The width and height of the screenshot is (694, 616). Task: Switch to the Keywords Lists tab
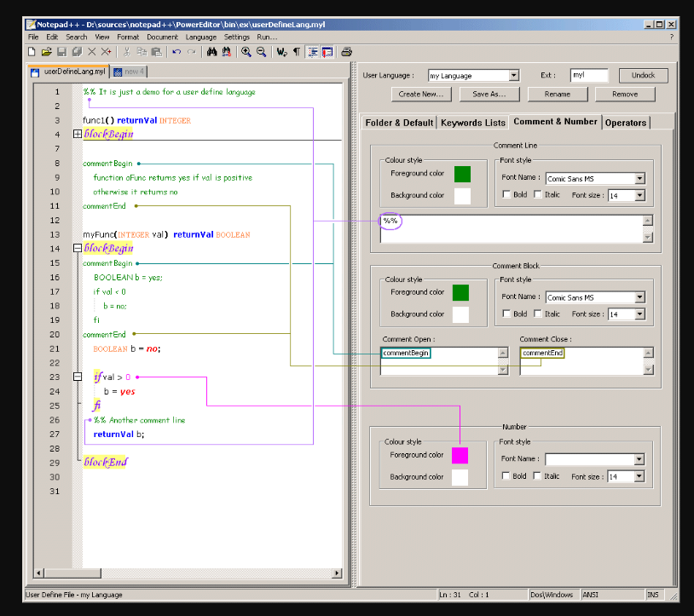click(x=472, y=122)
